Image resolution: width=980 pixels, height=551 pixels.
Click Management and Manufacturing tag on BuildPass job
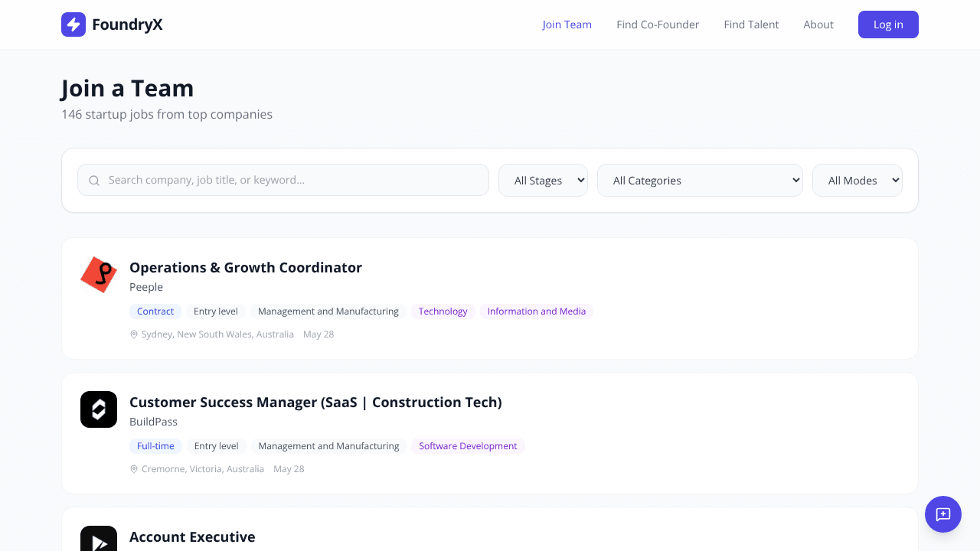[329, 446]
